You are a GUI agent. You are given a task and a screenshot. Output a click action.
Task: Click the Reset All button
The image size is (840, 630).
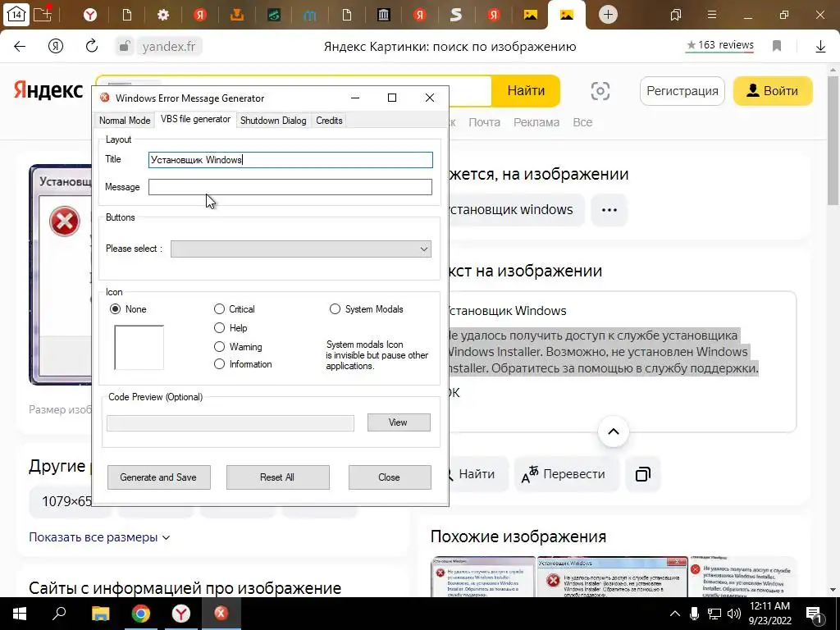[x=277, y=477]
